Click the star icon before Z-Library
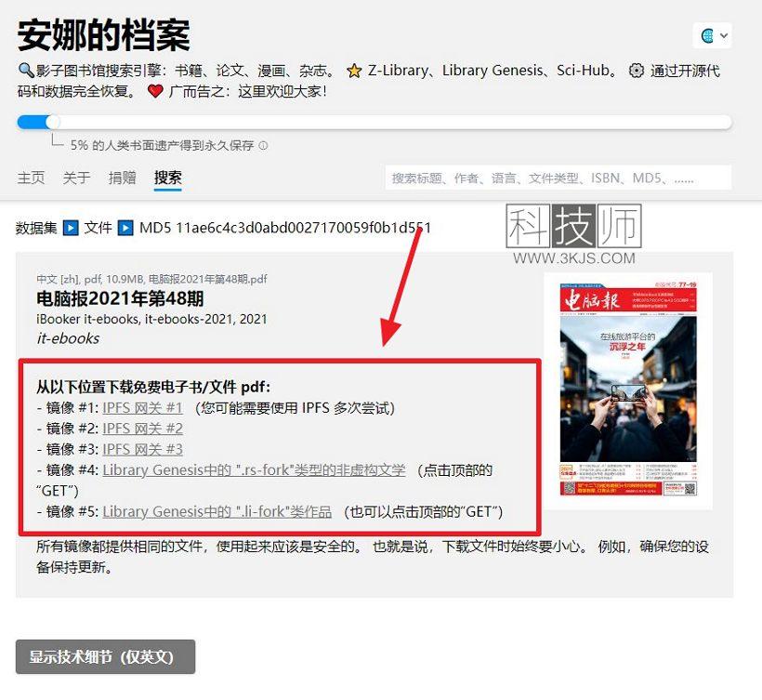Viewport: 762px width, 700px height. tap(354, 71)
